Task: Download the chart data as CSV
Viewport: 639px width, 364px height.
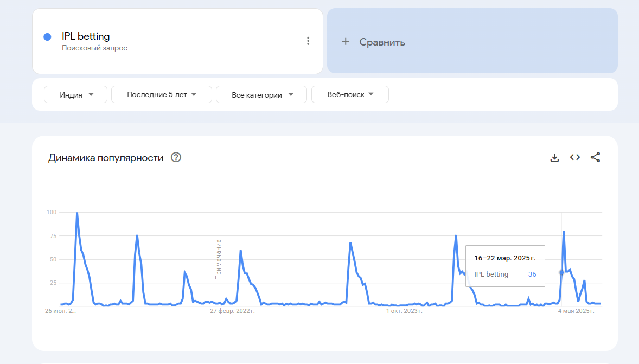Action: pos(554,157)
